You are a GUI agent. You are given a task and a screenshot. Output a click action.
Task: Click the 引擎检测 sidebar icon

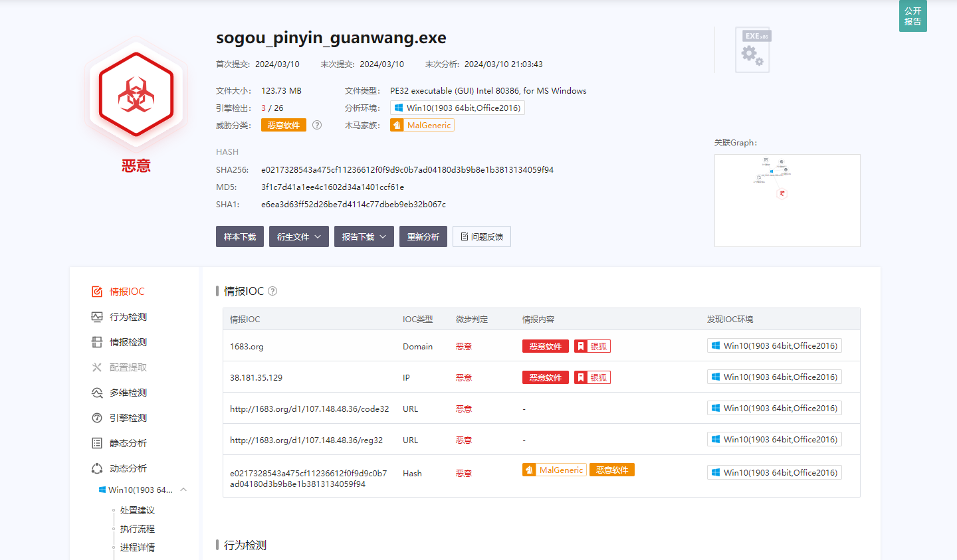97,418
